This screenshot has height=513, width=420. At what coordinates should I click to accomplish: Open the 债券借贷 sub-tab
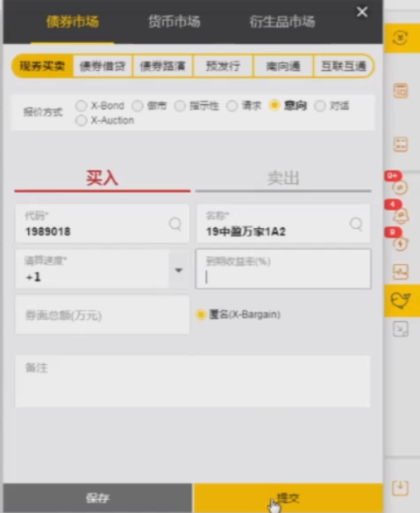pyautogui.click(x=103, y=66)
